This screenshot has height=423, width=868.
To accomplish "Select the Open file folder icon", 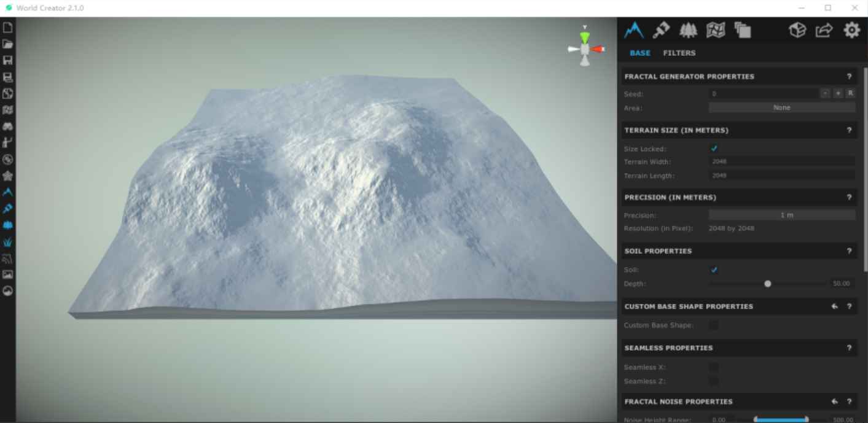I will [x=8, y=44].
